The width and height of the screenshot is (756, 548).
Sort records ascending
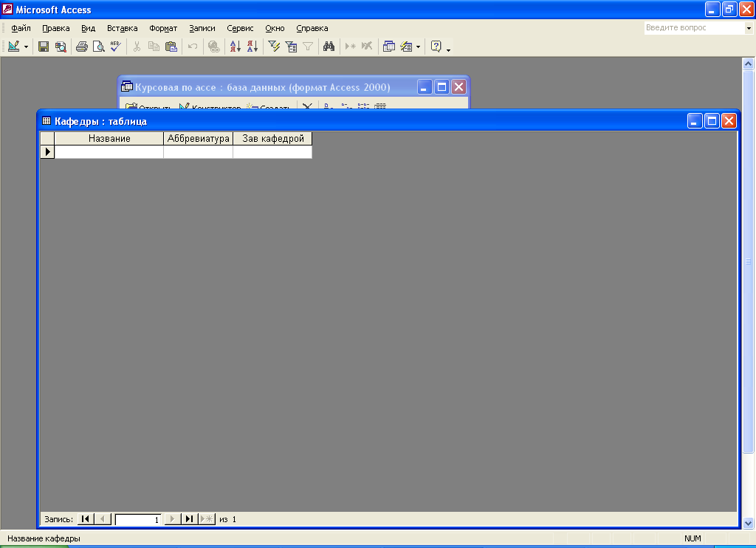tap(236, 47)
